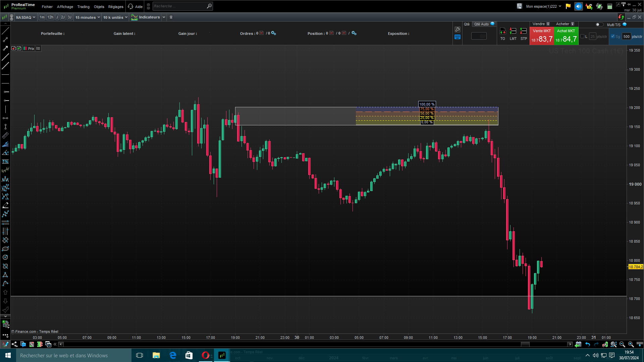Check the L limit checkbox
644x362 pixels.
[582, 37]
